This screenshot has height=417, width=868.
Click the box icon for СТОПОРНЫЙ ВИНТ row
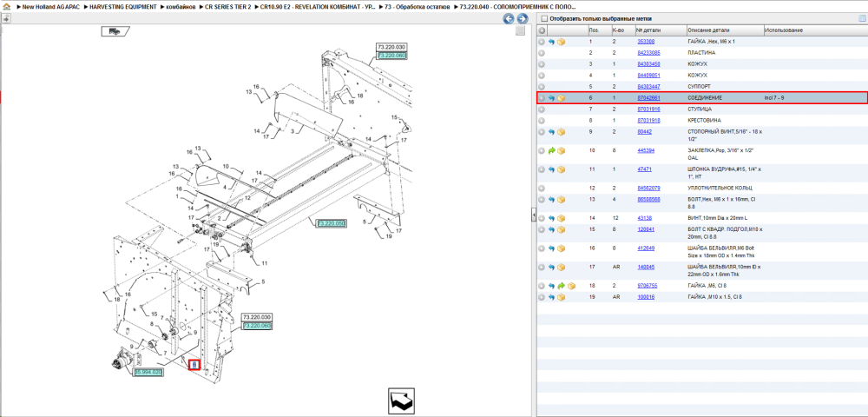(x=561, y=132)
